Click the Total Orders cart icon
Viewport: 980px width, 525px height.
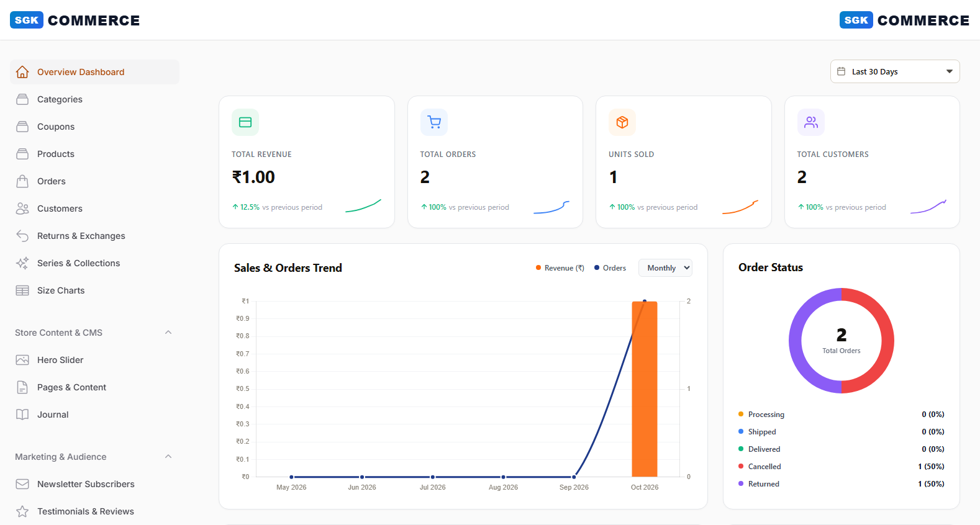(x=434, y=122)
